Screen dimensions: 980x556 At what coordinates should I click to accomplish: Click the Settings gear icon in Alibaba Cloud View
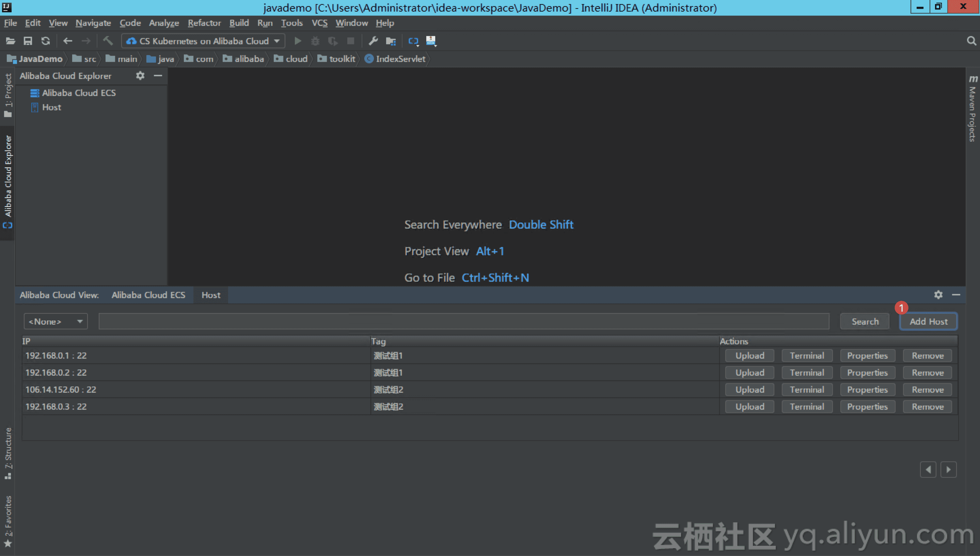(x=939, y=294)
